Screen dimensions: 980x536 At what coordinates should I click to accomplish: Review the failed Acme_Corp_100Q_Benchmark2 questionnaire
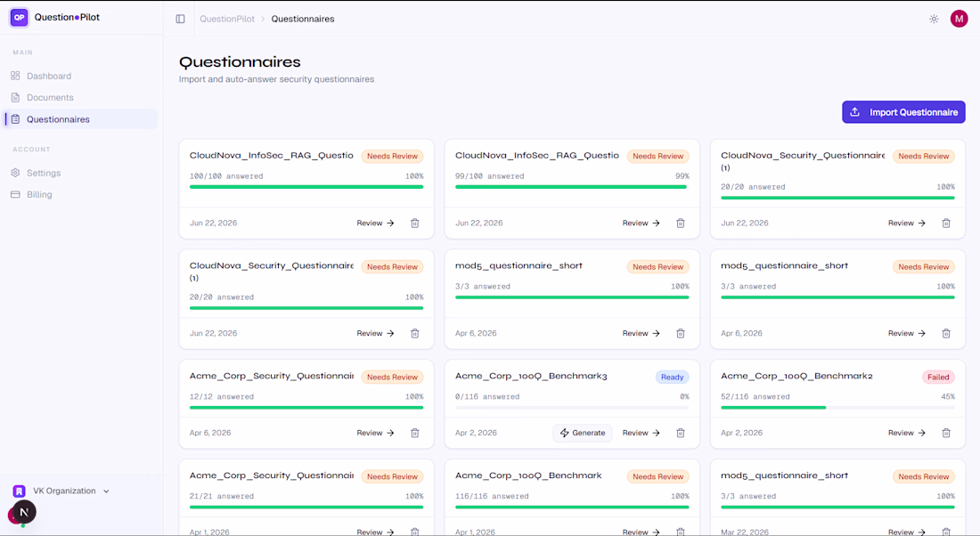coord(906,433)
